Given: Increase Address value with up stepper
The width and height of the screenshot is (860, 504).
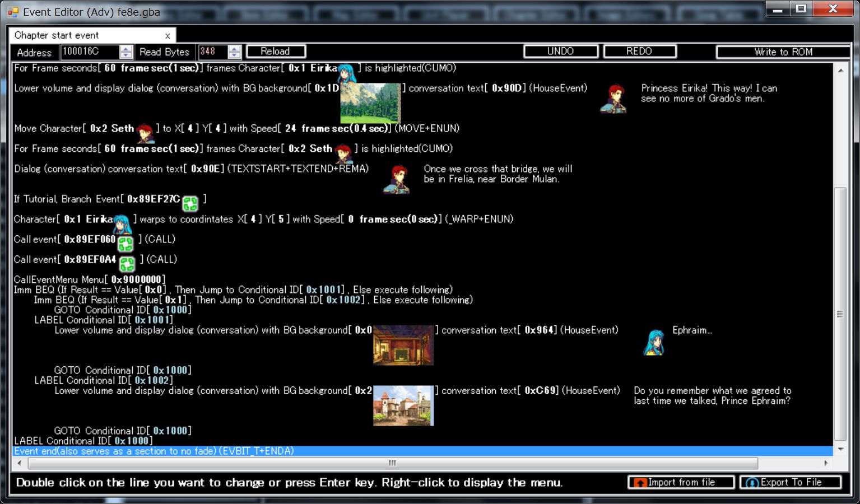Looking at the screenshot, I should 126,49.
